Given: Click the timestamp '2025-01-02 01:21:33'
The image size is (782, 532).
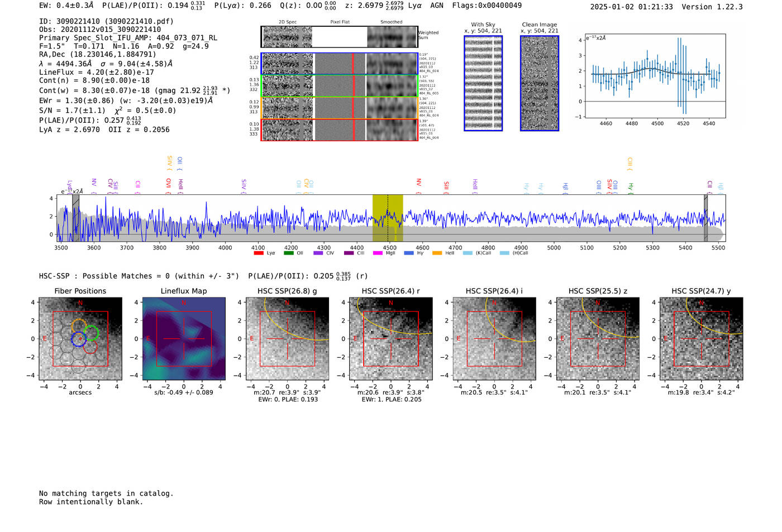Looking at the screenshot, I should (x=632, y=7).
